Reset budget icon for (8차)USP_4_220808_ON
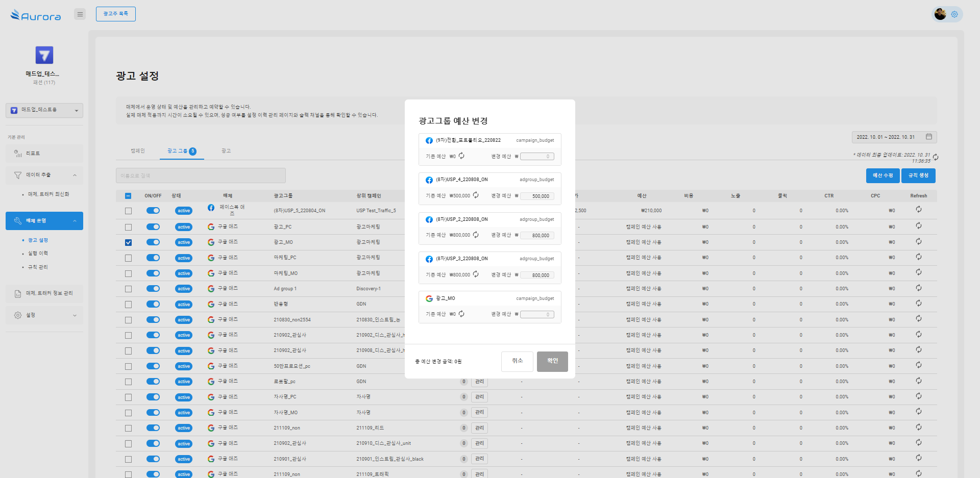This screenshot has width=980, height=478. [476, 195]
